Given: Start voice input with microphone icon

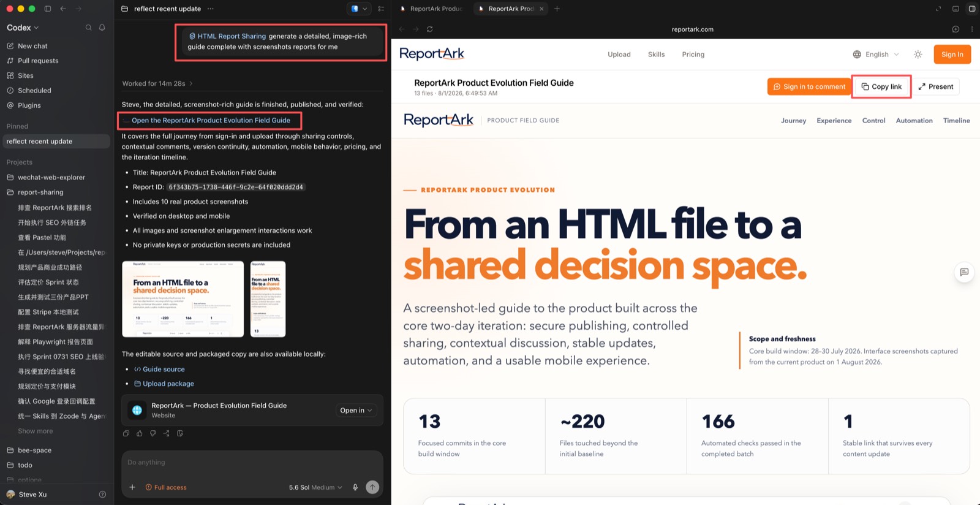Looking at the screenshot, I should coord(355,487).
